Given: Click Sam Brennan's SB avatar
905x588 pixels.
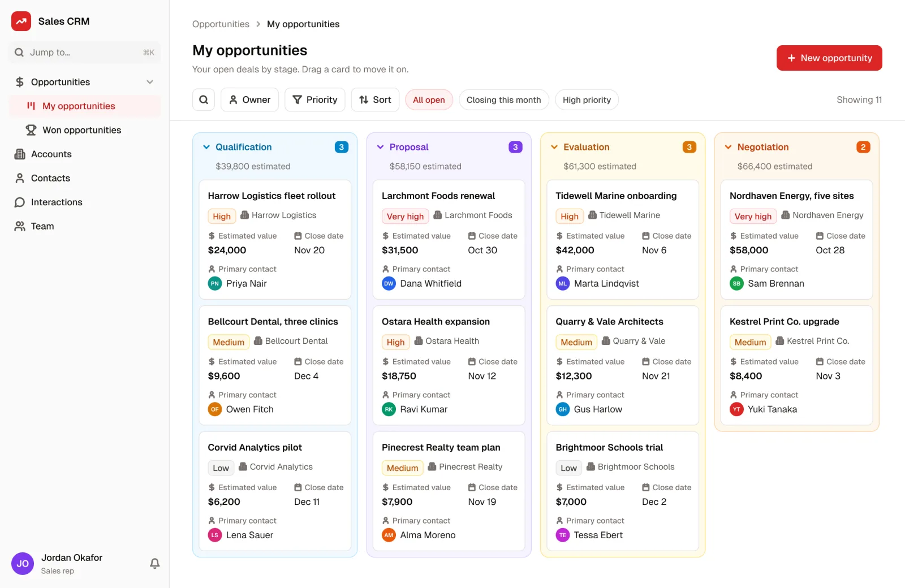Looking at the screenshot, I should (736, 283).
